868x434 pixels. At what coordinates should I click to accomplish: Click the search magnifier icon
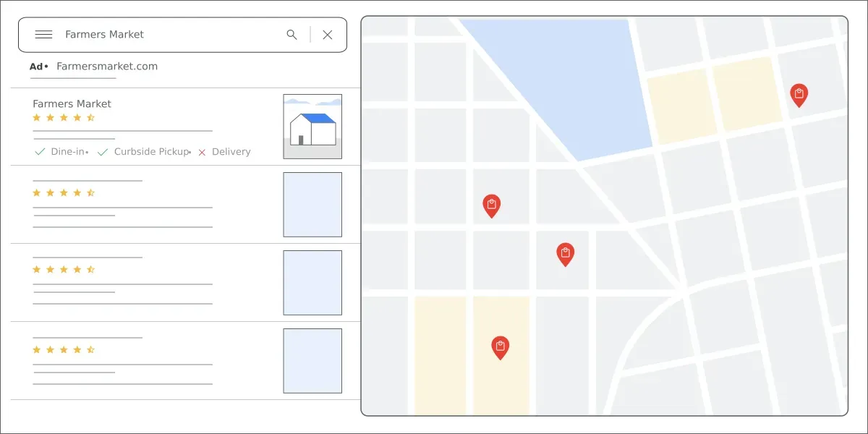[292, 34]
